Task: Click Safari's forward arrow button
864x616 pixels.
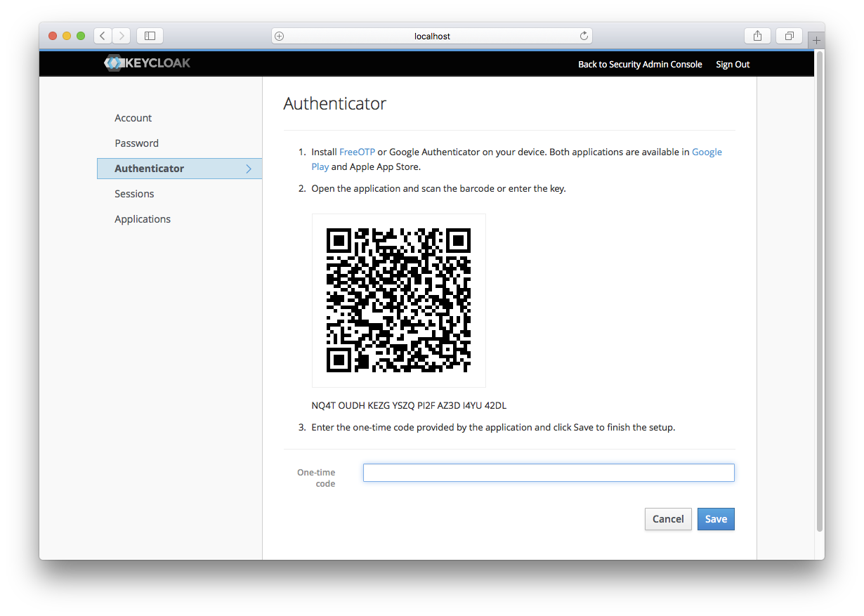Action: pos(122,36)
